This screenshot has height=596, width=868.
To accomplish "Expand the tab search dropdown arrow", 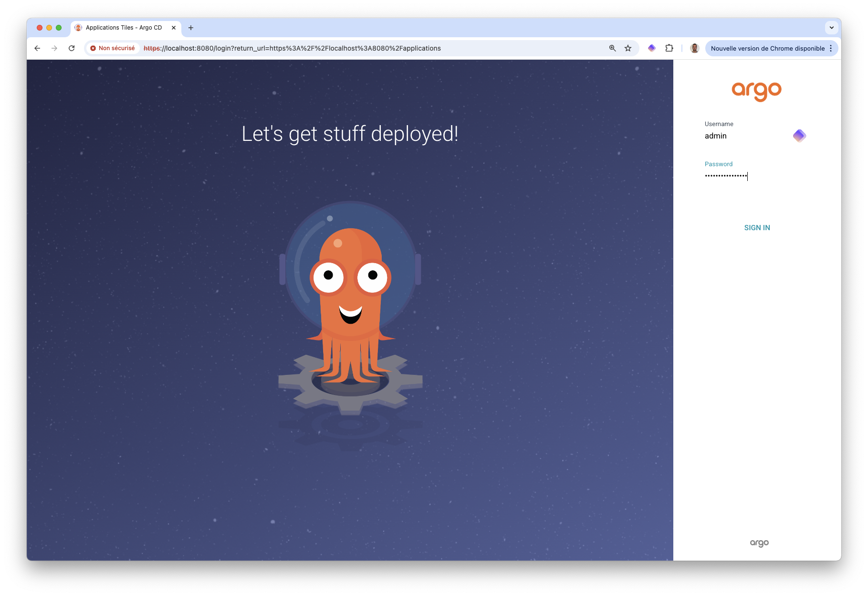I will [x=832, y=28].
